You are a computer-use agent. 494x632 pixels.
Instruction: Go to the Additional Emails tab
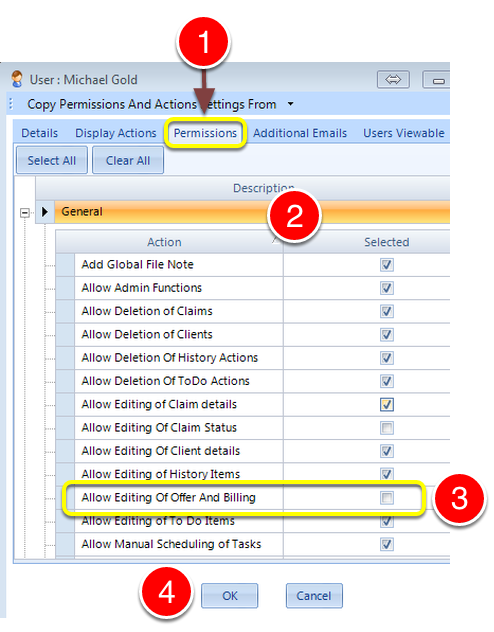pyautogui.click(x=300, y=133)
